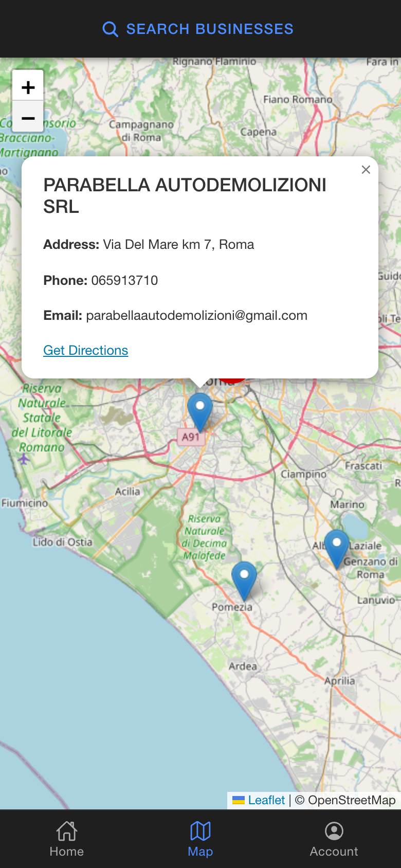Click the Aprilia map label
Viewport: 401px width, 868px height.
pos(340,680)
